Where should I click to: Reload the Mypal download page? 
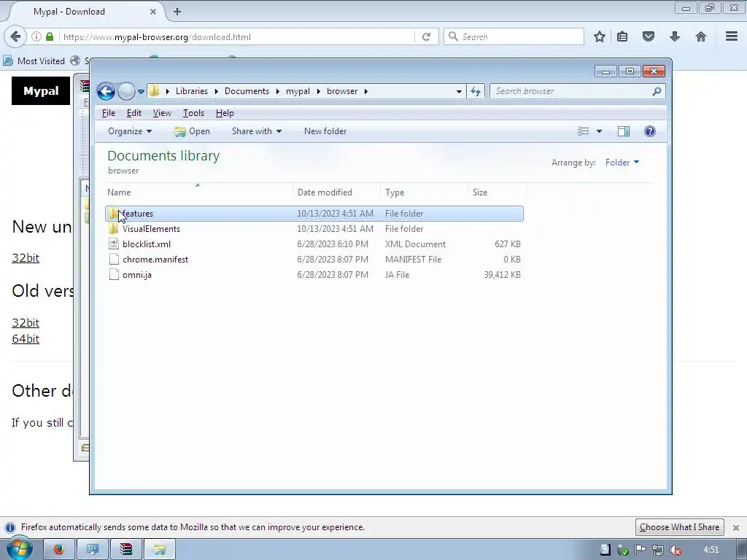point(426,36)
